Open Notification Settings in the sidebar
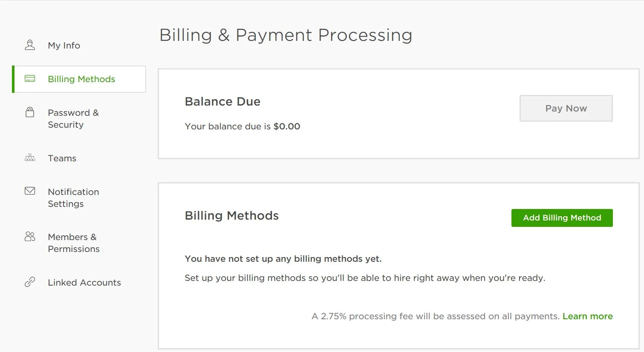This screenshot has width=644, height=352. pos(73,198)
